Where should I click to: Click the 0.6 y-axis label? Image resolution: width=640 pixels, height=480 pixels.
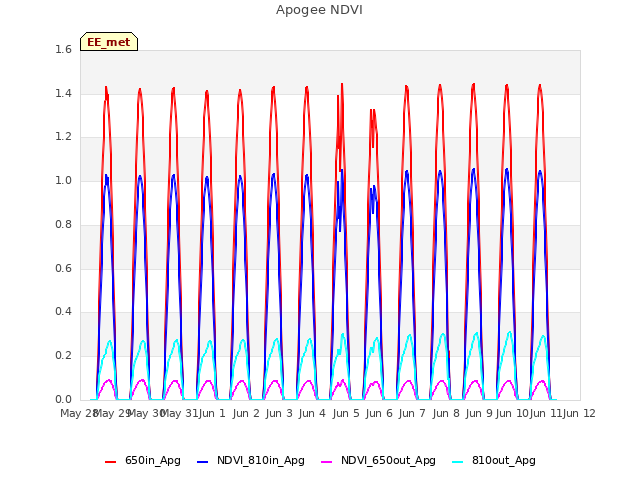63,269
